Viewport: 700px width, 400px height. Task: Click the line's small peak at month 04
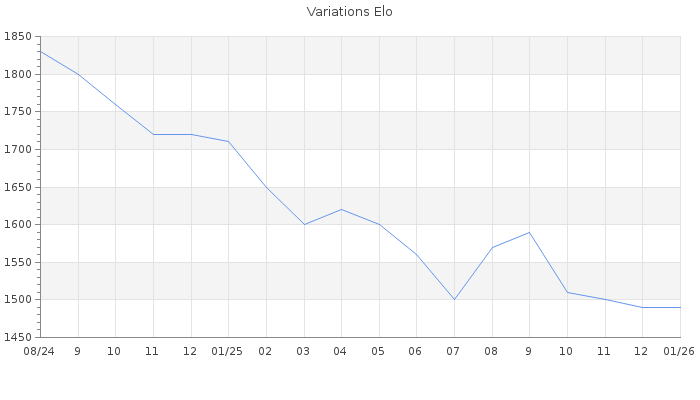(341, 209)
